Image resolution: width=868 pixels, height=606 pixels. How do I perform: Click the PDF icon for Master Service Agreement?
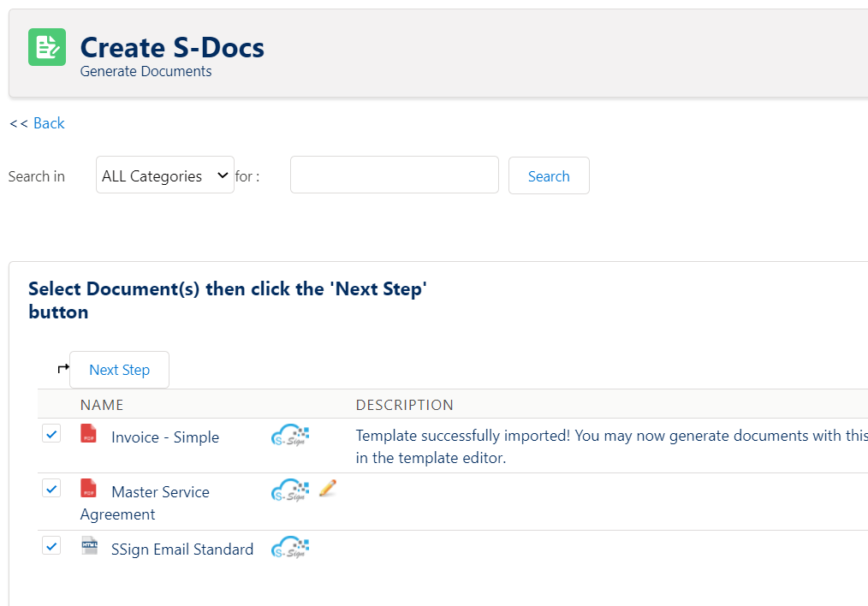click(x=88, y=488)
